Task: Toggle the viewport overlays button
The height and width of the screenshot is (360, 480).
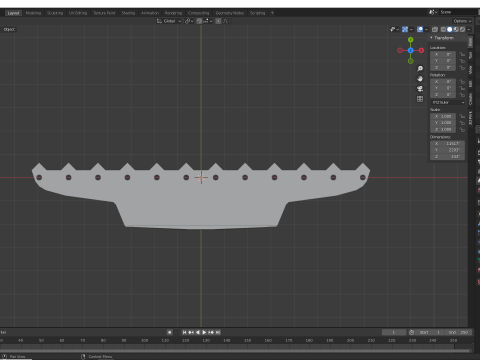Action: click(x=420, y=29)
